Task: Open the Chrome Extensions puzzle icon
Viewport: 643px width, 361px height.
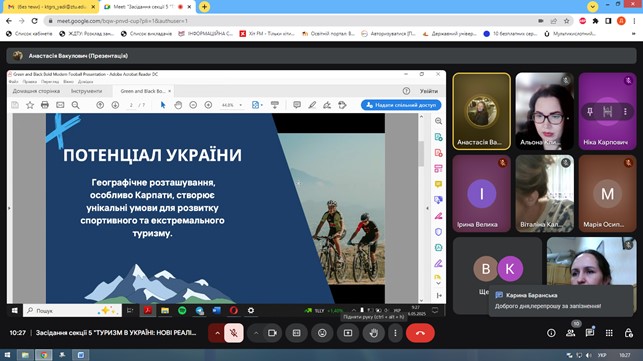Action: [x=595, y=21]
